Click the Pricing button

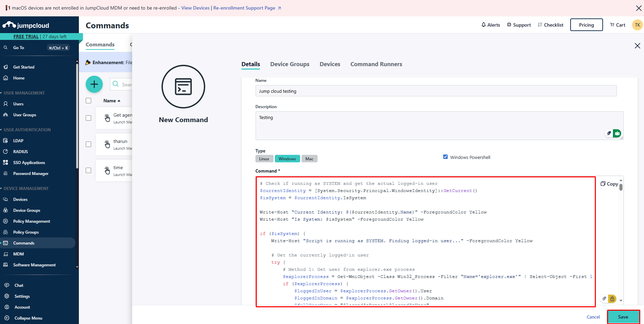(x=586, y=25)
